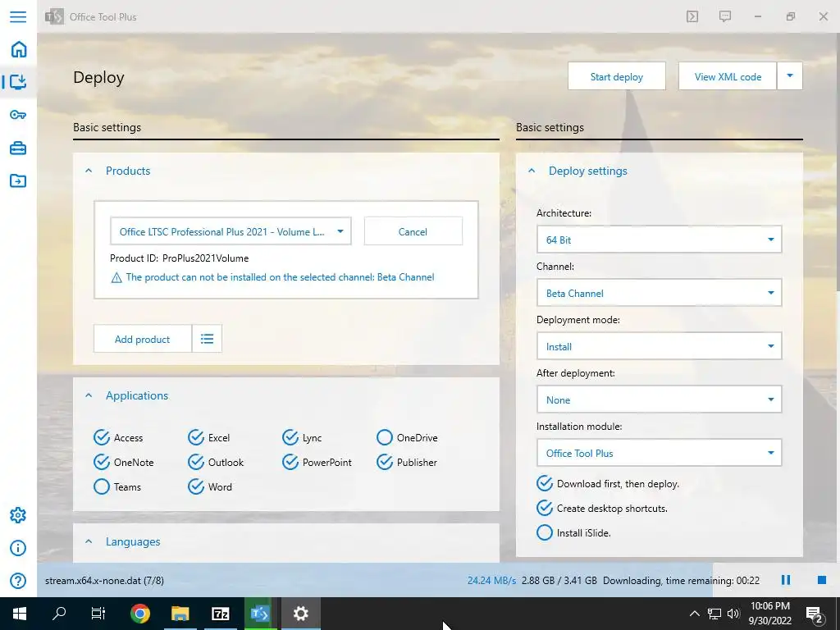Launch Google Chrome from the taskbar
This screenshot has height=630, width=840.
tap(139, 614)
